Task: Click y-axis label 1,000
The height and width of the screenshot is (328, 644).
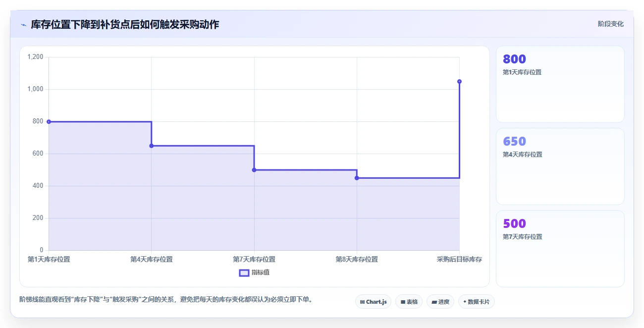Action: [35, 89]
